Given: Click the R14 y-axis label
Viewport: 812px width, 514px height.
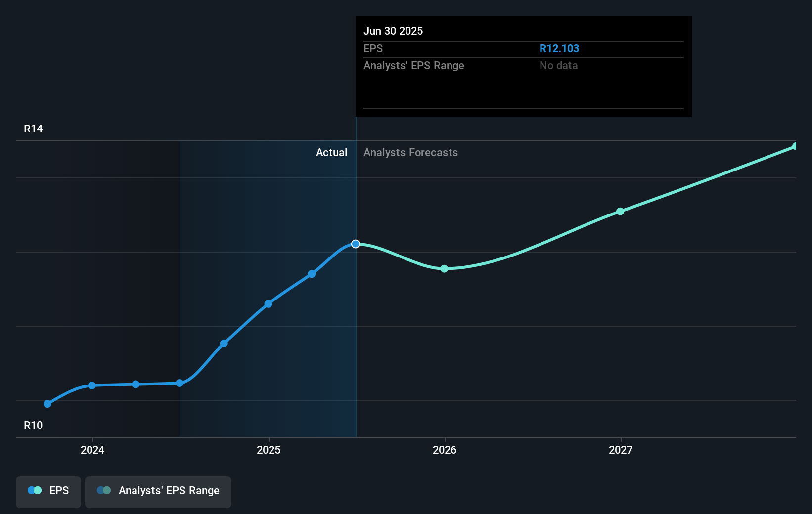Looking at the screenshot, I should 33,129.
